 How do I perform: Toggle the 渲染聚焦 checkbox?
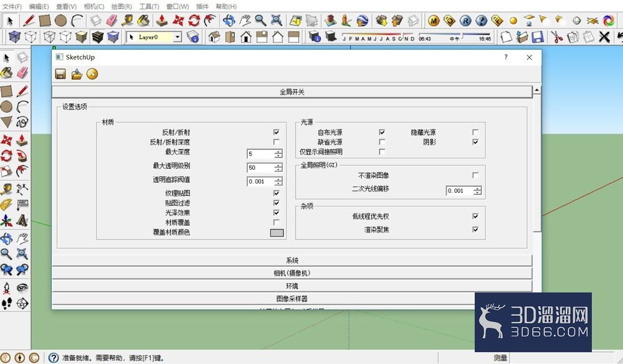pyautogui.click(x=475, y=230)
